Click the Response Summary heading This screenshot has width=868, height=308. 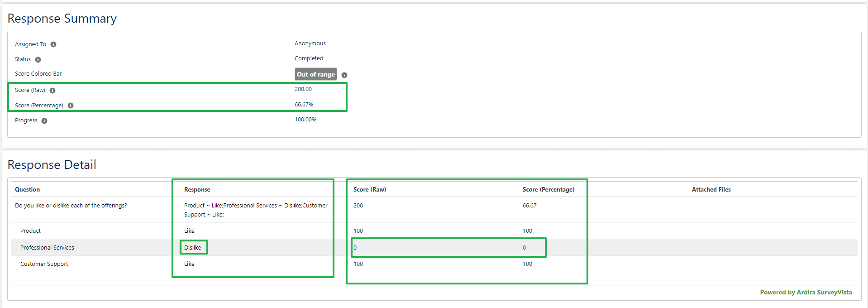(x=62, y=18)
